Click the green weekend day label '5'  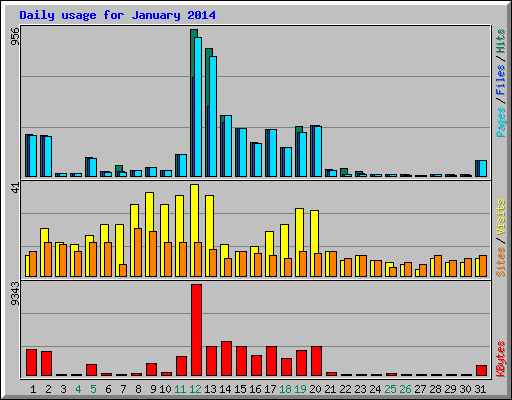click(93, 389)
